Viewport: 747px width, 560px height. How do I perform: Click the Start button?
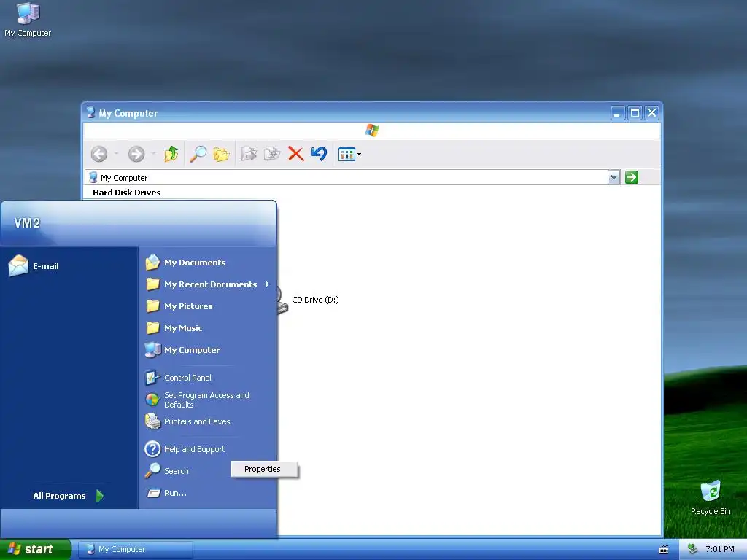click(35, 549)
